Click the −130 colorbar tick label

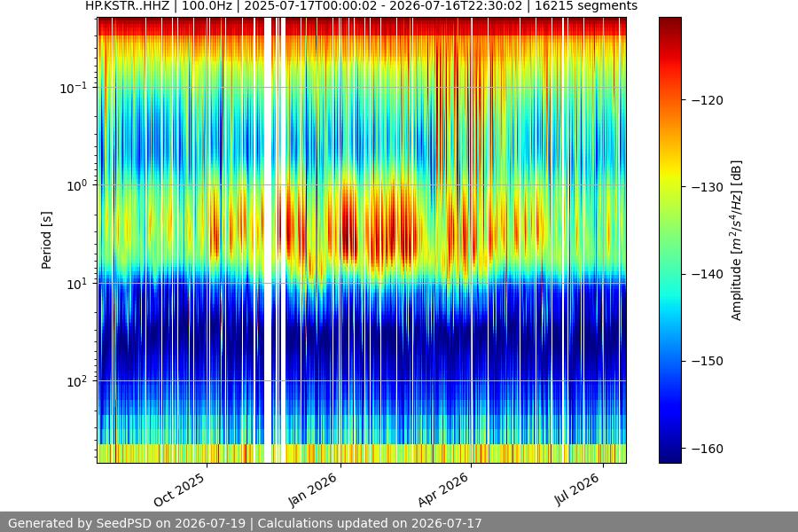click(x=708, y=187)
